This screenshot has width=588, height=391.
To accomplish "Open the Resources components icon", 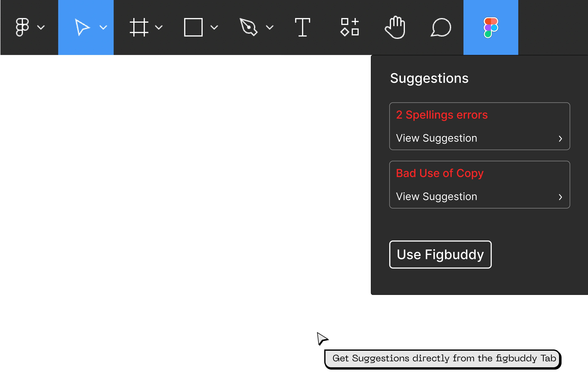I will 350,27.
